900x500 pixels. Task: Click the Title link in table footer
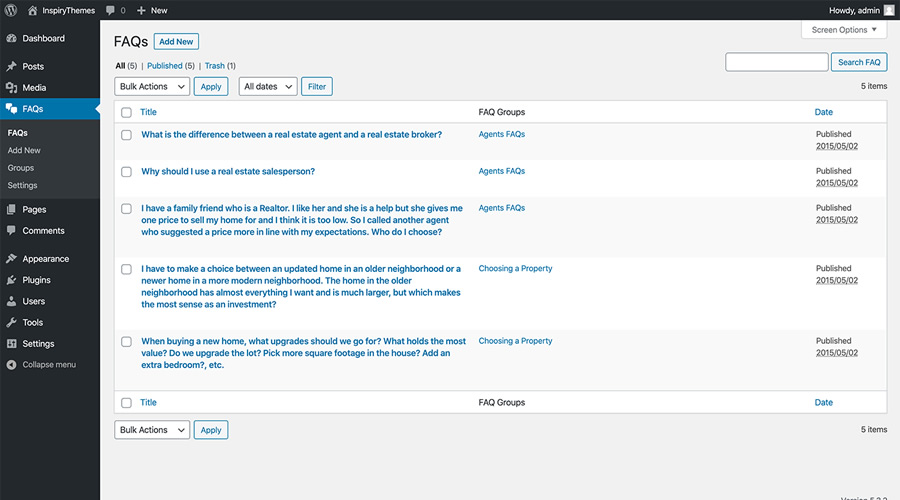(x=148, y=403)
